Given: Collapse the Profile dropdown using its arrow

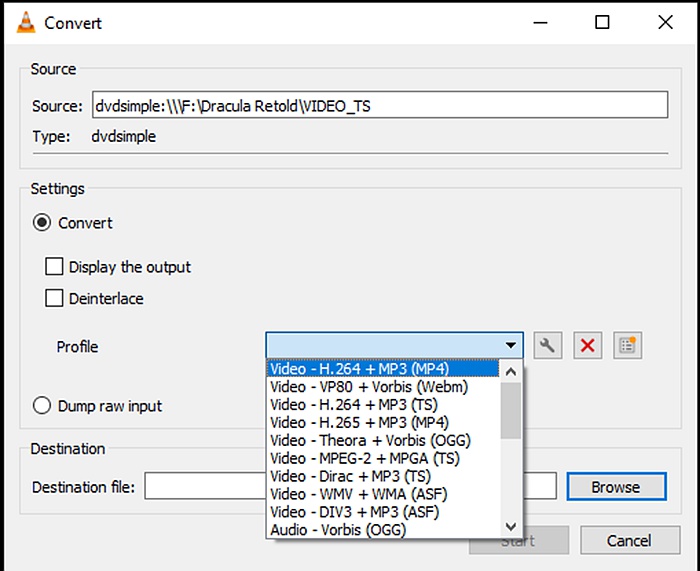Looking at the screenshot, I should pyautogui.click(x=511, y=345).
